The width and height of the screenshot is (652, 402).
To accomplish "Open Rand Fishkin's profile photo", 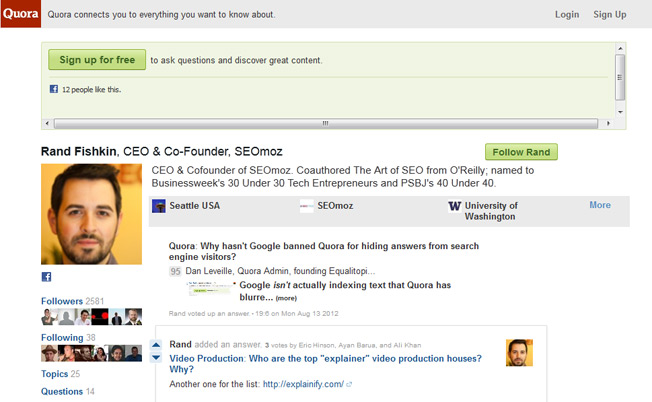I will click(78, 214).
